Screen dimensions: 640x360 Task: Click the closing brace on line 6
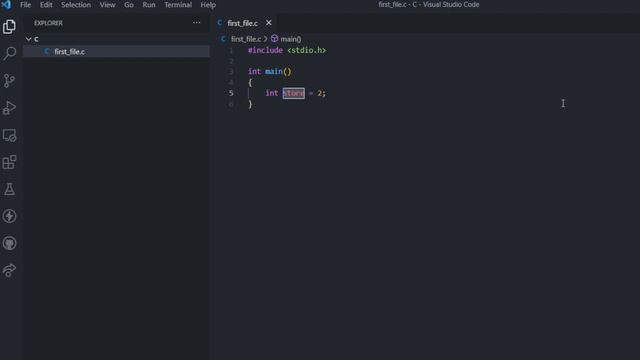[x=250, y=104]
